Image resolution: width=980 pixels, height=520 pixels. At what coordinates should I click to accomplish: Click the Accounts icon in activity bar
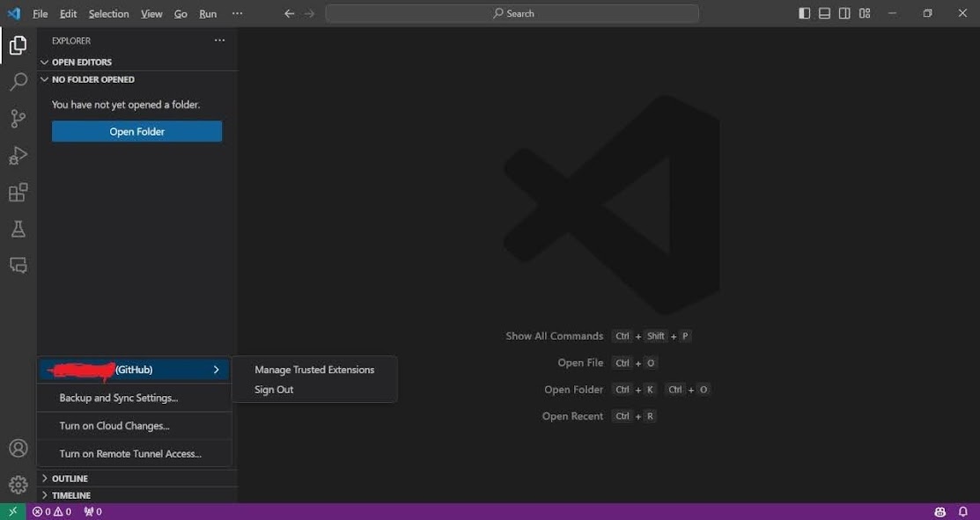click(x=18, y=448)
